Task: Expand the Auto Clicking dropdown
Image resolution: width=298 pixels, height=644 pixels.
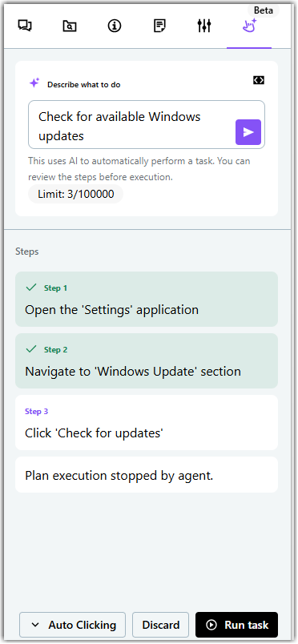Action: coord(72,625)
